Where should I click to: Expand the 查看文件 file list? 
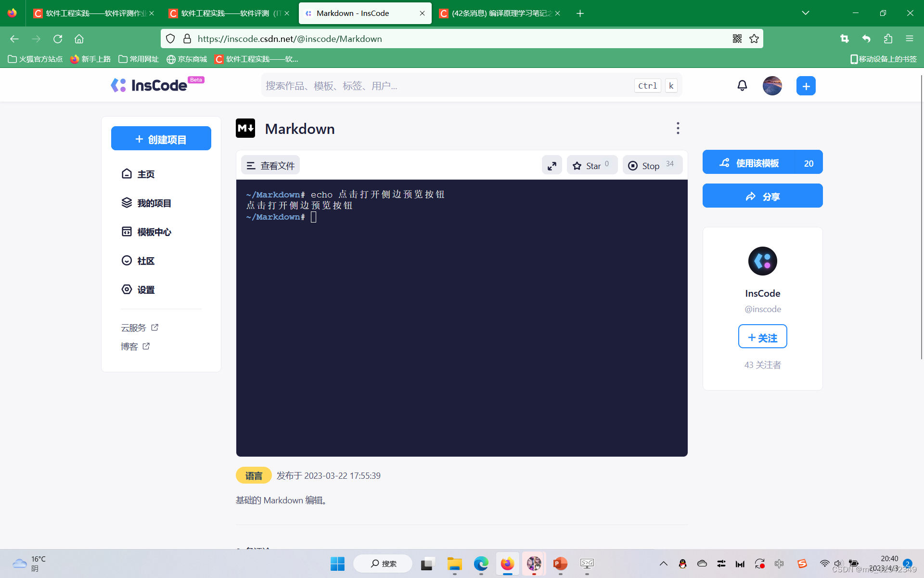tap(270, 166)
